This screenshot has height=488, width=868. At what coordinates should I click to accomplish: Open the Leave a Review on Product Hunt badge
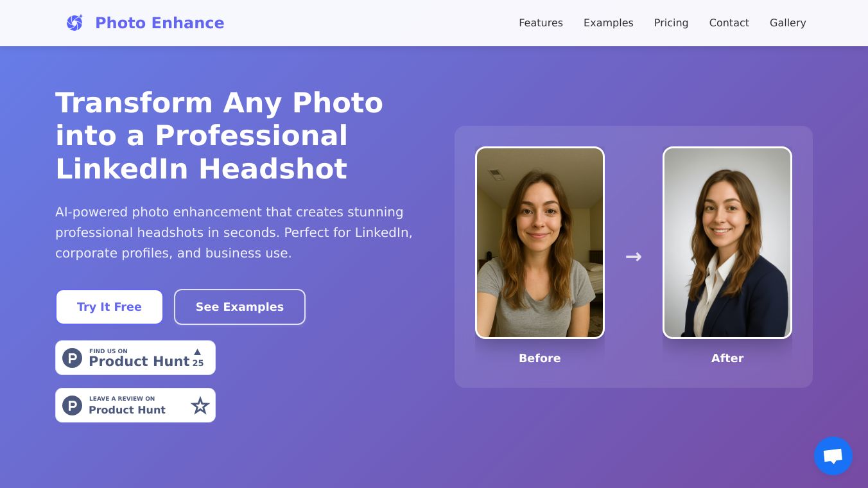(x=135, y=405)
